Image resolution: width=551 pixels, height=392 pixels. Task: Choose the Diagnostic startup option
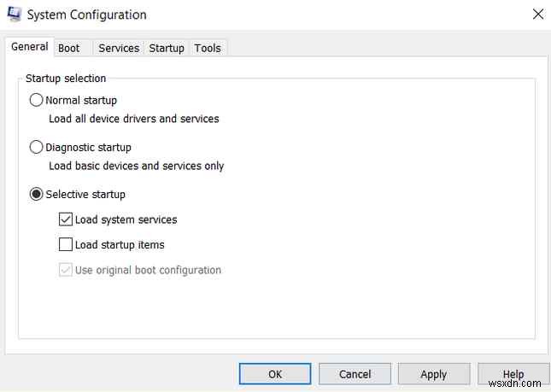[37, 147]
